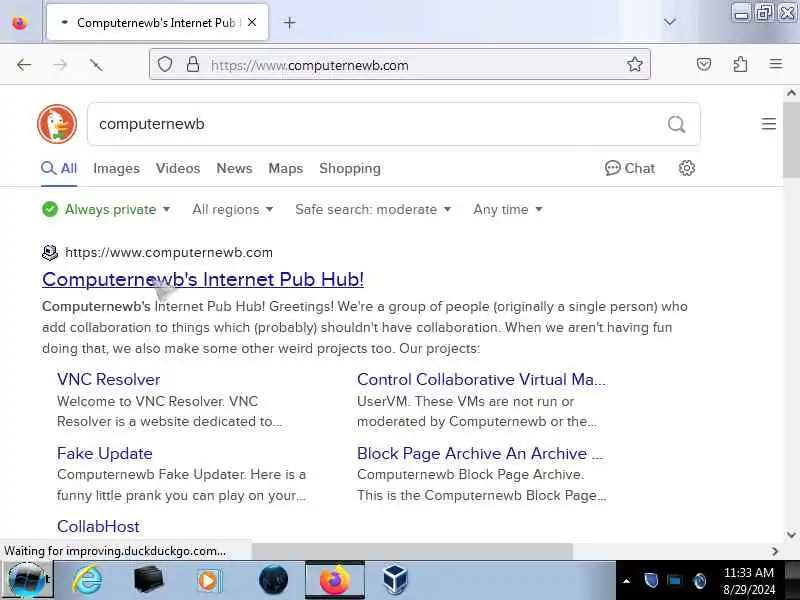The width and height of the screenshot is (800, 600).
Task: Click the computernewb site favicon in result
Action: [49, 253]
